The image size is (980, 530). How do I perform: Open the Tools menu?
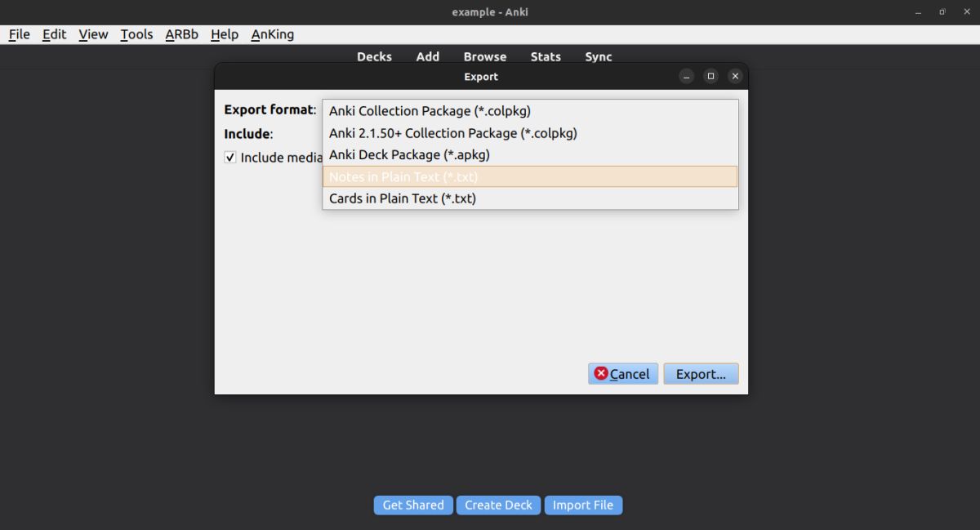coord(136,34)
